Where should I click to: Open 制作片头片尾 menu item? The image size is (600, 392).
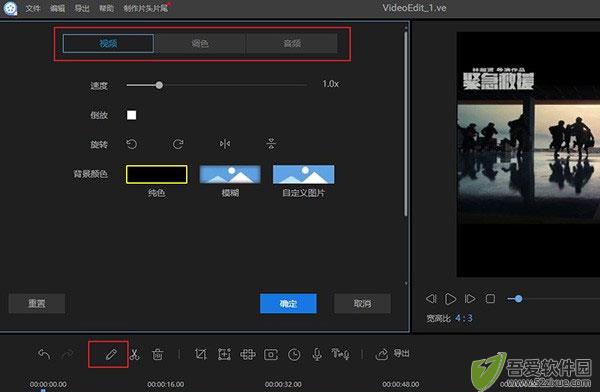click(146, 8)
